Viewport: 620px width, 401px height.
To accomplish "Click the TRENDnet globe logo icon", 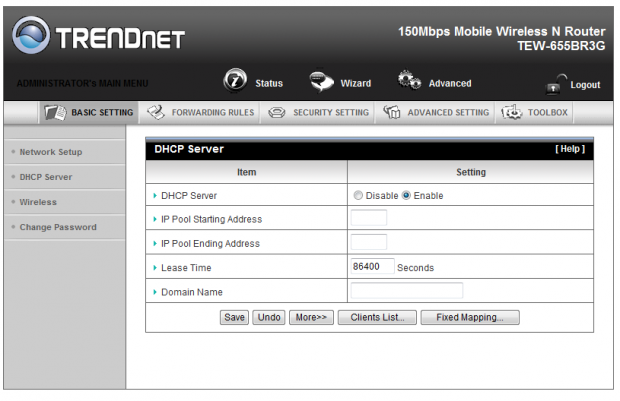I will pyautogui.click(x=31, y=35).
